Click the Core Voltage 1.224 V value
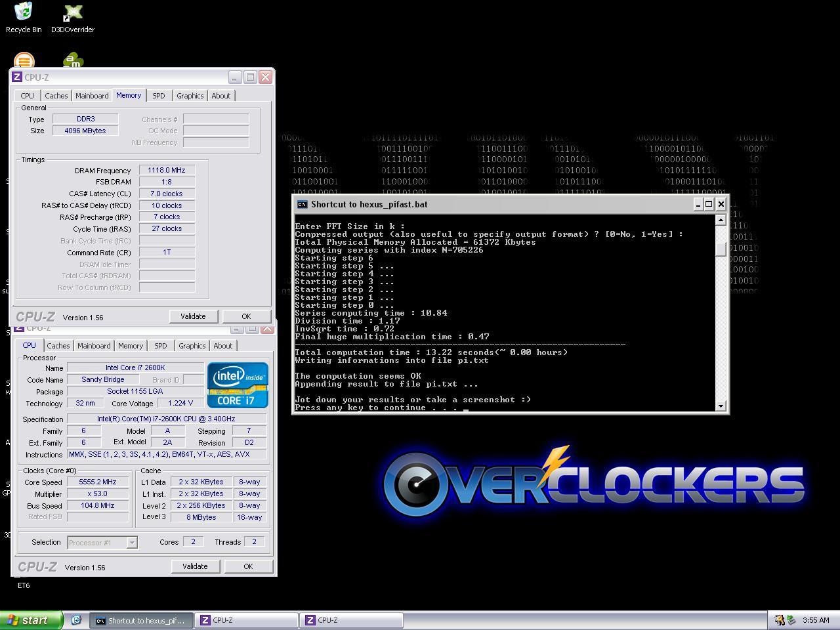Screen dimensions: 840x630 [180, 403]
